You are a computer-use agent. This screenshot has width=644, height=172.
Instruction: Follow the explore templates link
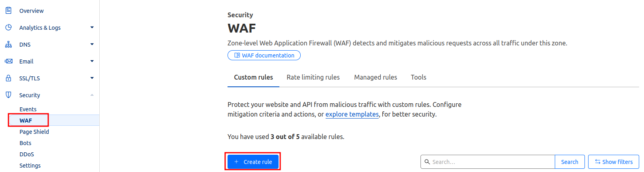pyautogui.click(x=352, y=114)
